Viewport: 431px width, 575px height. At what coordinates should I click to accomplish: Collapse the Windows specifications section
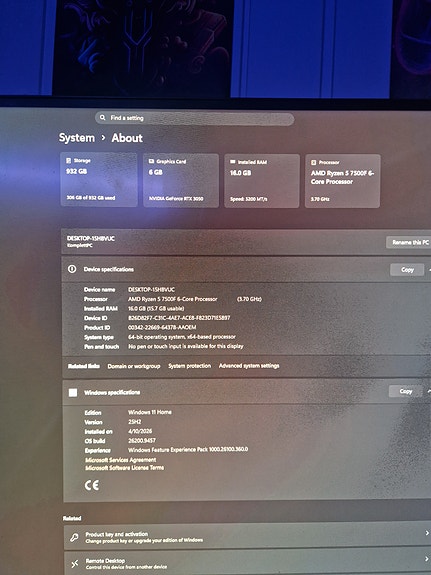click(x=428, y=391)
